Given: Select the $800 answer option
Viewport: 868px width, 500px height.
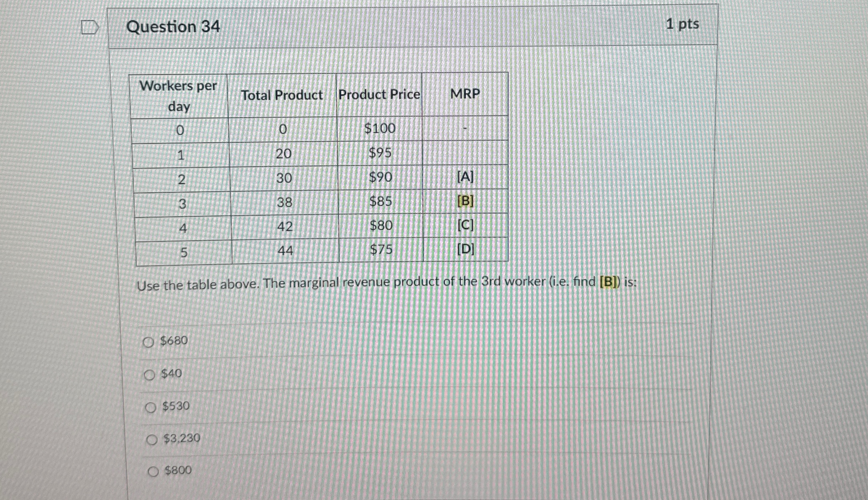Looking at the screenshot, I should pyautogui.click(x=154, y=471).
